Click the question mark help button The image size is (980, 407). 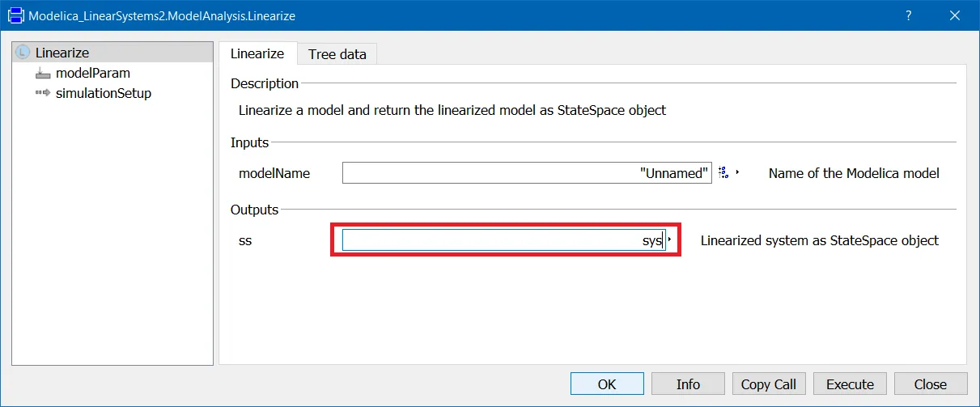(909, 15)
